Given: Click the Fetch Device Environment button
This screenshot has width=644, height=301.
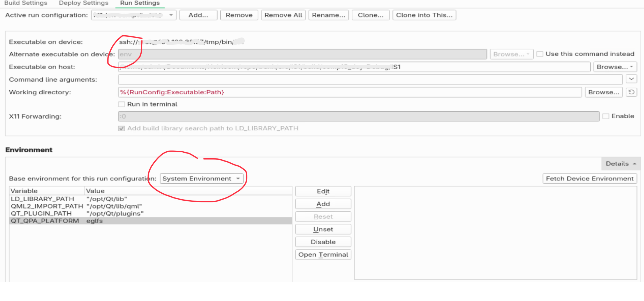Looking at the screenshot, I should [590, 179].
